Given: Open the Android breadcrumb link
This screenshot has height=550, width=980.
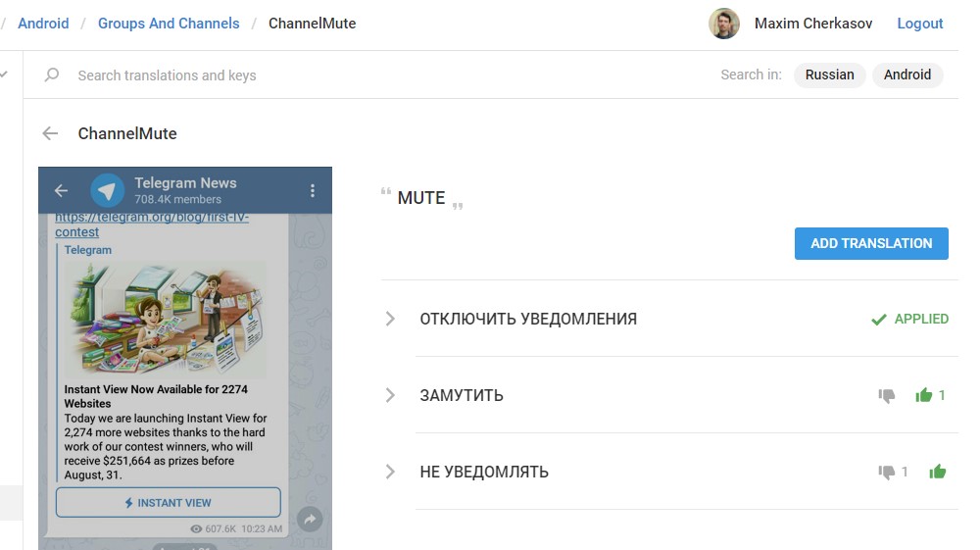Looking at the screenshot, I should click(x=43, y=24).
